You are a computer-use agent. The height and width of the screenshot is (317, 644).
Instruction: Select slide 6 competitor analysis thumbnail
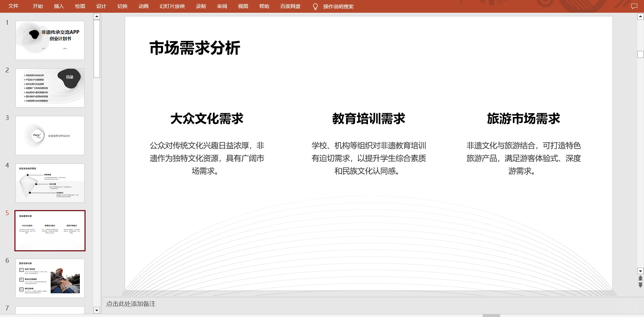pyautogui.click(x=50, y=278)
